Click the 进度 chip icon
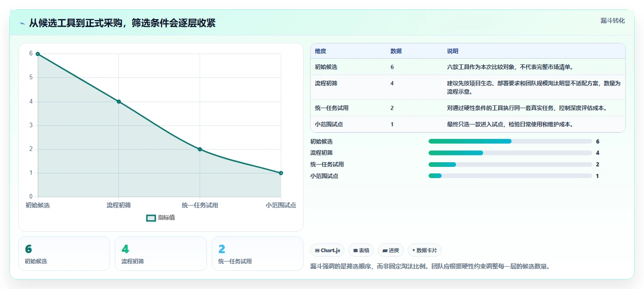This screenshot has width=644, height=289. 385,251
